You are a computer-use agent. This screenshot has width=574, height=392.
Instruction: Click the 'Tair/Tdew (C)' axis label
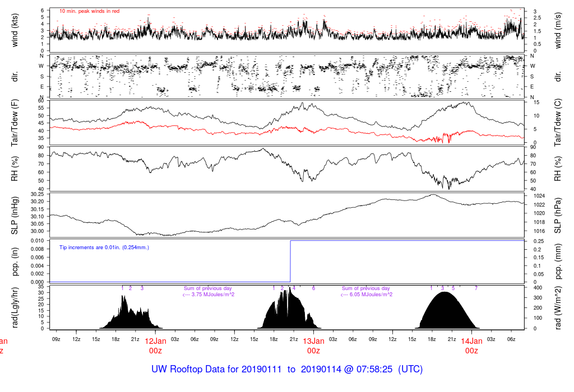coord(558,123)
